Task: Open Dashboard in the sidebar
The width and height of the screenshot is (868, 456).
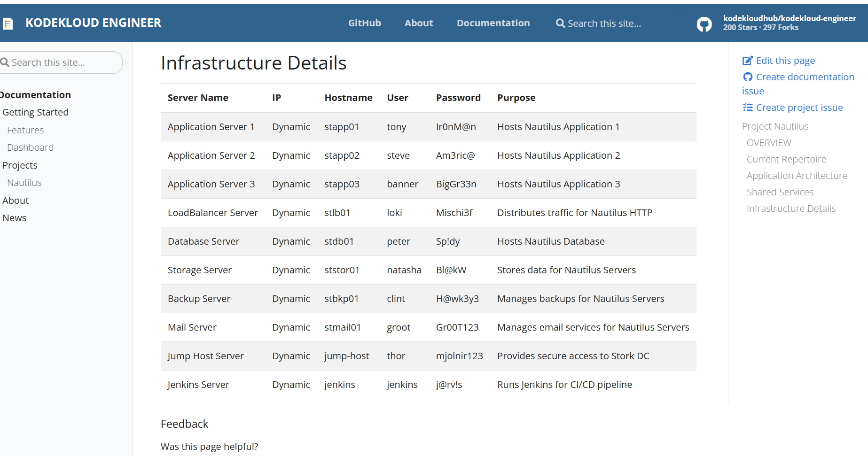Action: tap(31, 147)
